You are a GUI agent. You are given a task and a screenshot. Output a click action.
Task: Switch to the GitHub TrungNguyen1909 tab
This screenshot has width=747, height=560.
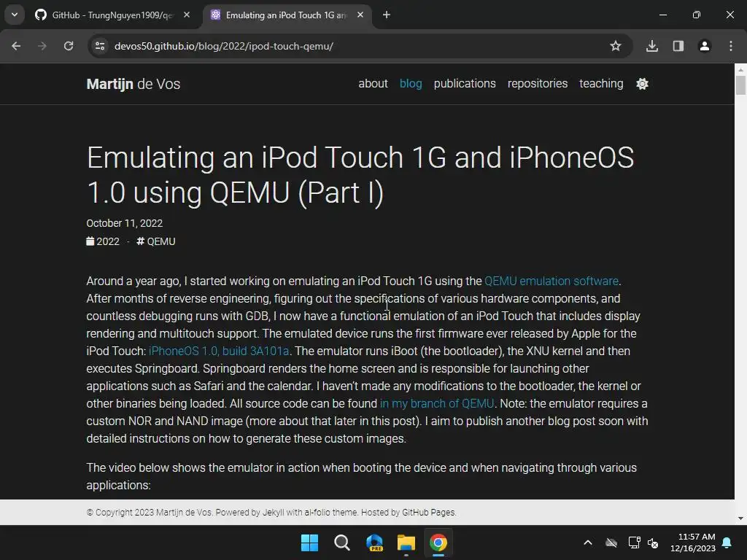[112, 15]
